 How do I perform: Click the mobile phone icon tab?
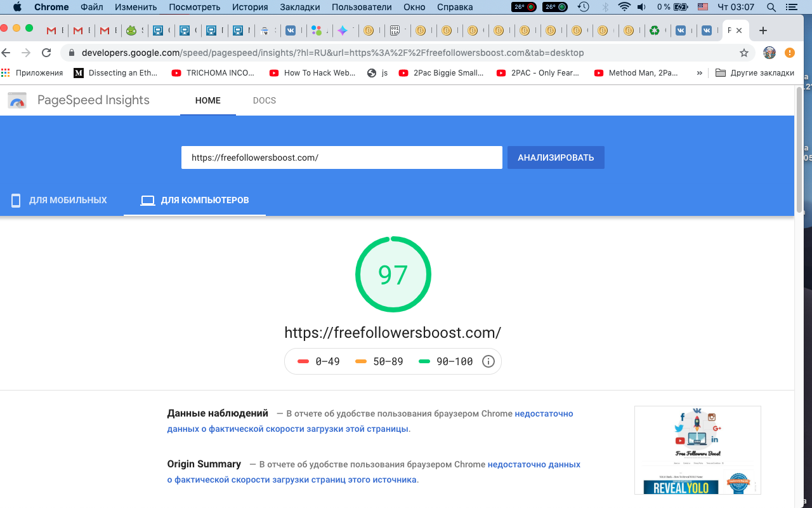tap(16, 201)
